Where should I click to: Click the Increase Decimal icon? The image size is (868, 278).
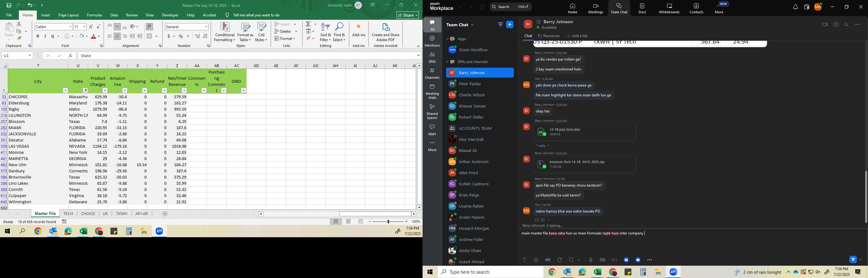[x=197, y=36]
